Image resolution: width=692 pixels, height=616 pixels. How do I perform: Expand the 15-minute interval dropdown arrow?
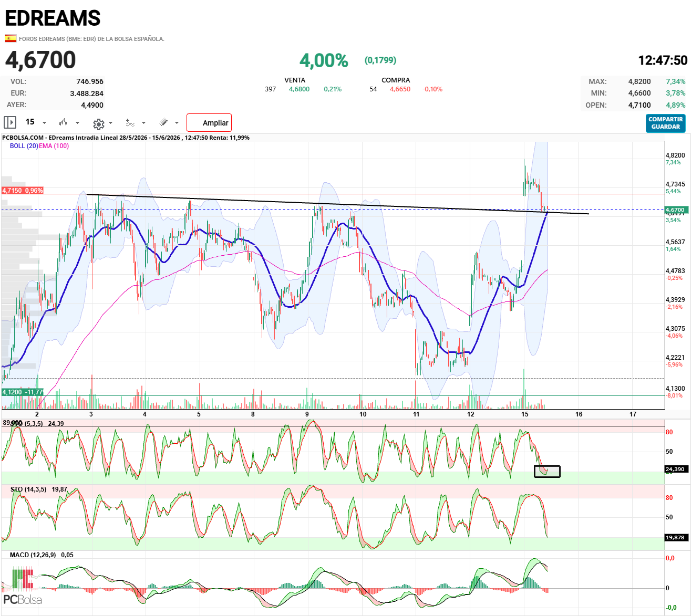tap(44, 123)
